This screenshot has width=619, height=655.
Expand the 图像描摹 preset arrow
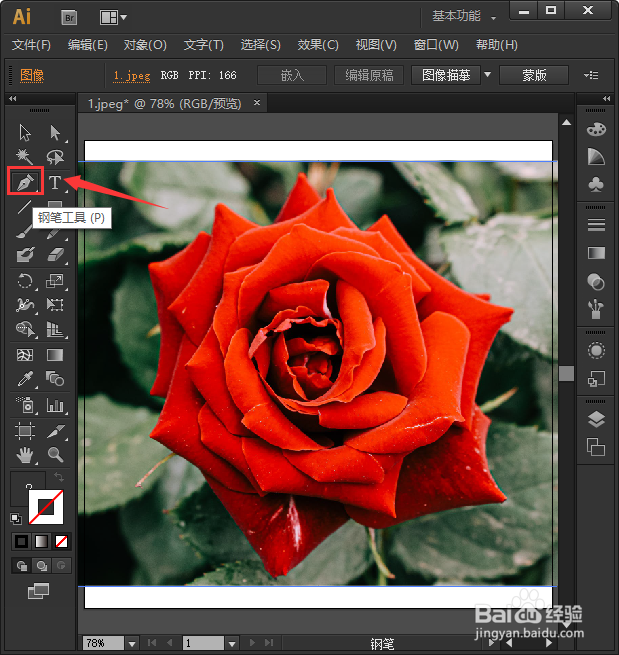tap(487, 75)
